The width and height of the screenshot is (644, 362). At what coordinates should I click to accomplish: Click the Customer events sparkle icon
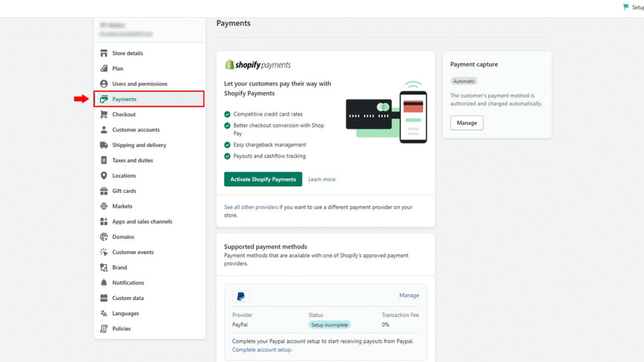point(104,252)
